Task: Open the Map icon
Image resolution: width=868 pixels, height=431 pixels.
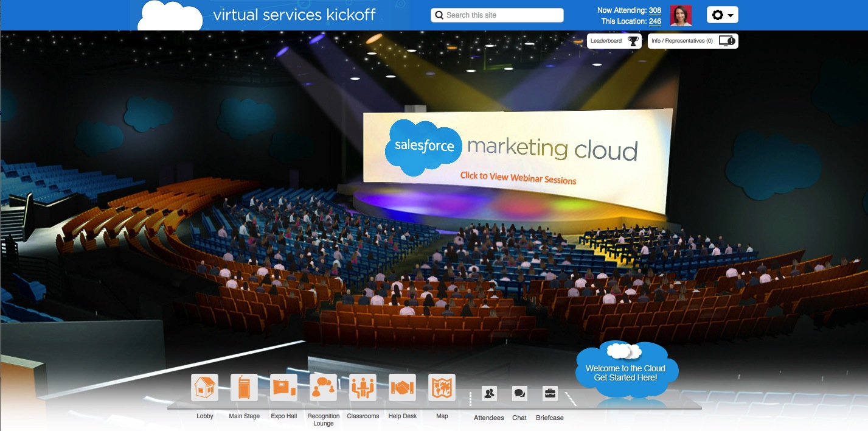Action: pos(442,388)
